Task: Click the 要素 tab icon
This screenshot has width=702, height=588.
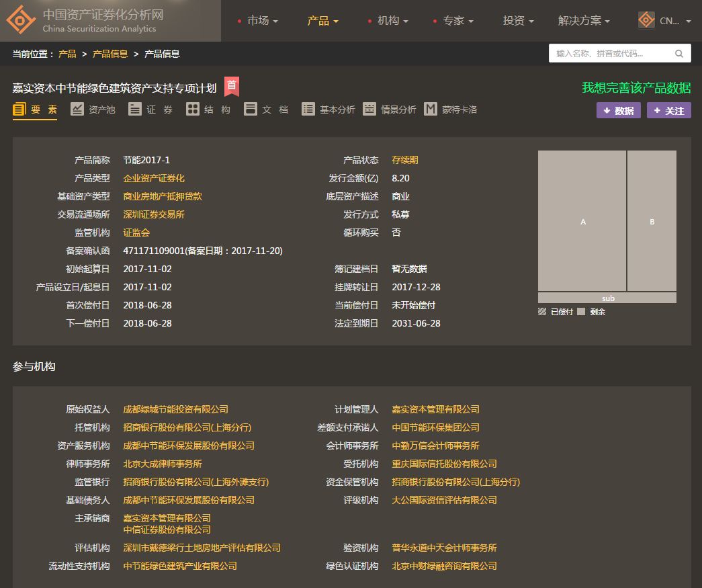Action: click(19, 110)
